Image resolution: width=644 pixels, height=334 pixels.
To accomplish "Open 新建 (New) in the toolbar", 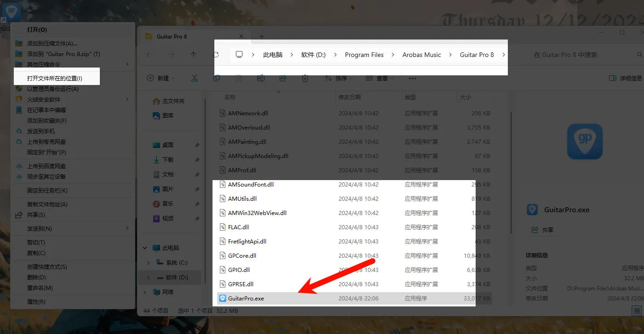I will click(160, 78).
